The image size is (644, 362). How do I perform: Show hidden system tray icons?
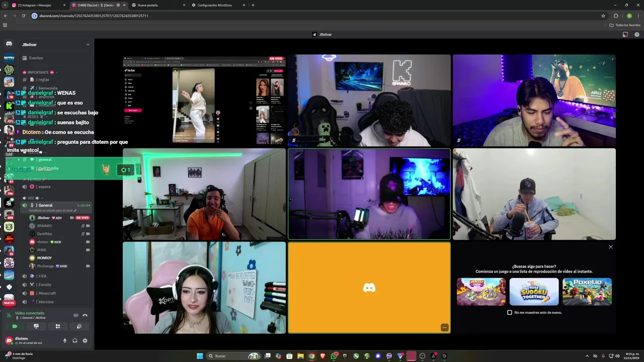click(587, 356)
